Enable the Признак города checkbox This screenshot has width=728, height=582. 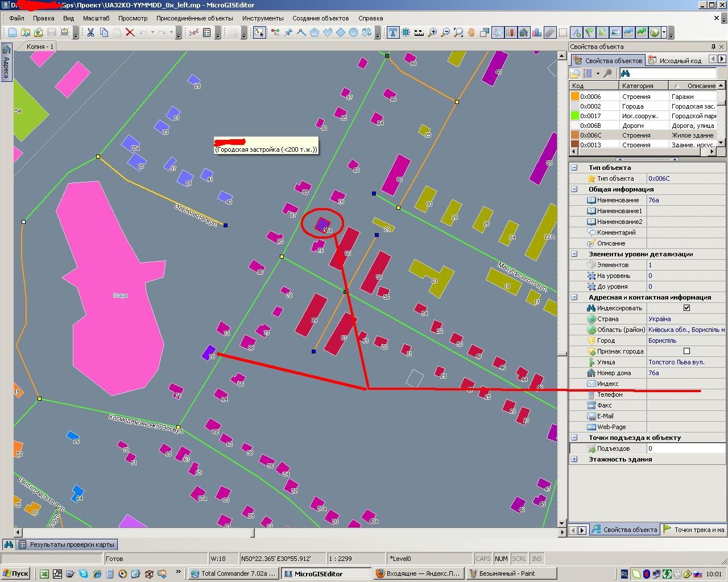point(686,351)
